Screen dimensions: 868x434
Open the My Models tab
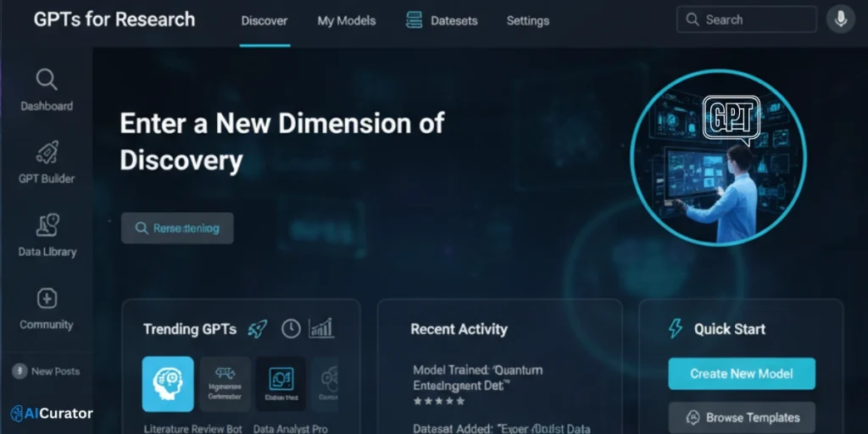pos(346,20)
